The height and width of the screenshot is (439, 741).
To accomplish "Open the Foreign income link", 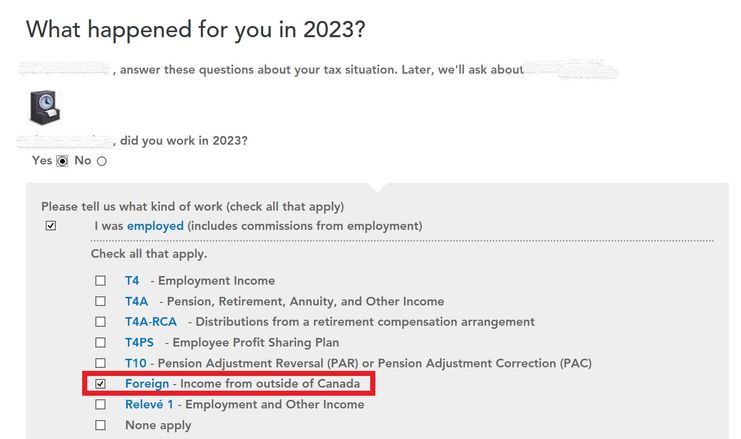I will point(147,384).
